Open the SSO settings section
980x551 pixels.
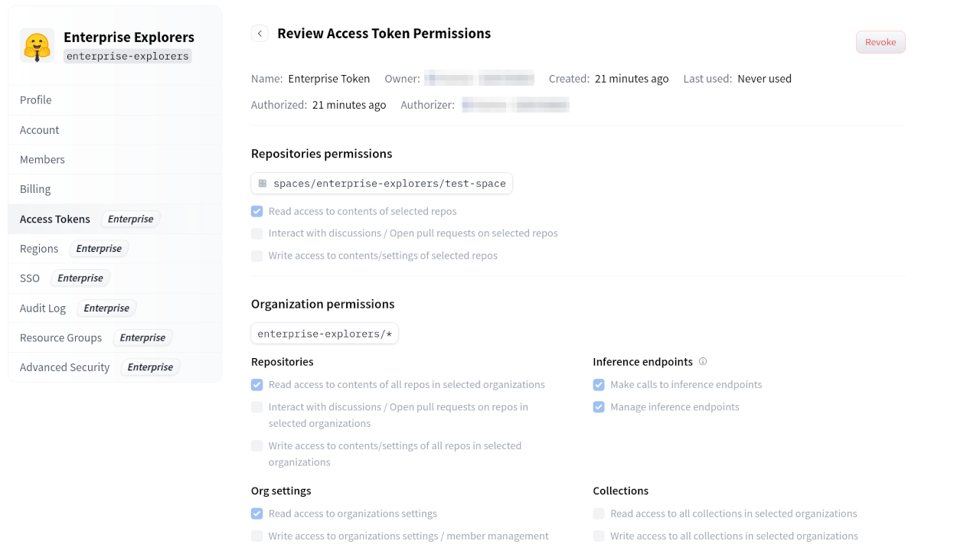coord(29,278)
